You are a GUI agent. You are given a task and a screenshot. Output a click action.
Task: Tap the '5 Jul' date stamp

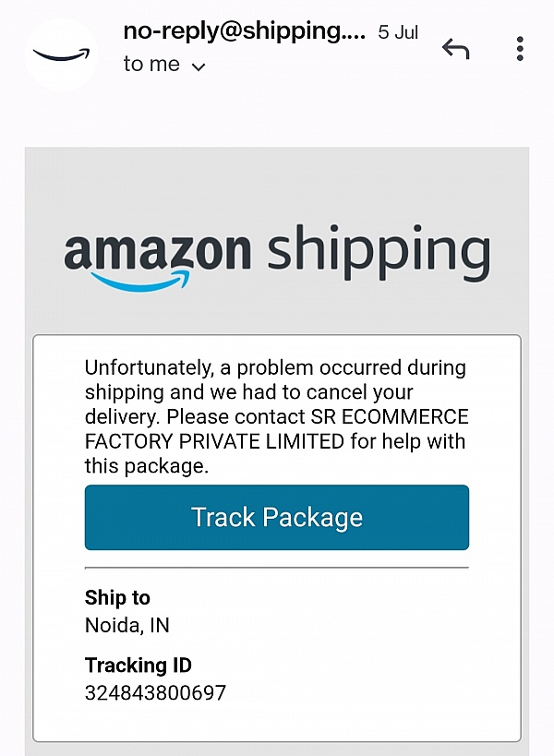398,32
